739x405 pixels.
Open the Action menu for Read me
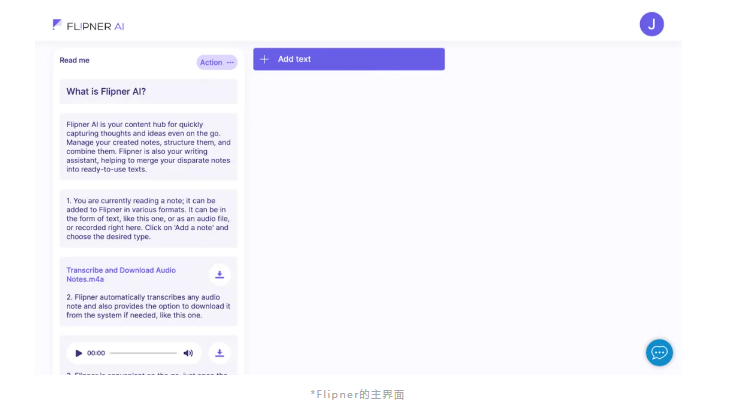click(217, 62)
